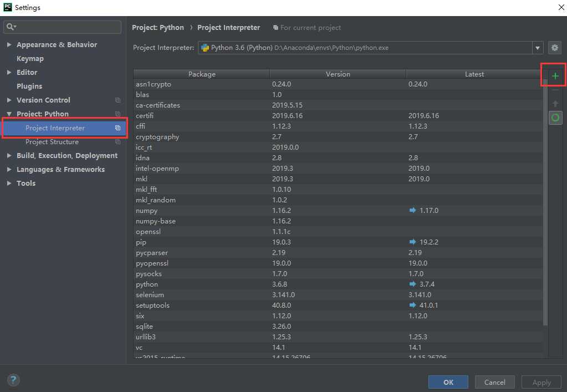Click the Cancel button
The height and width of the screenshot is (392, 567).
pos(495,382)
